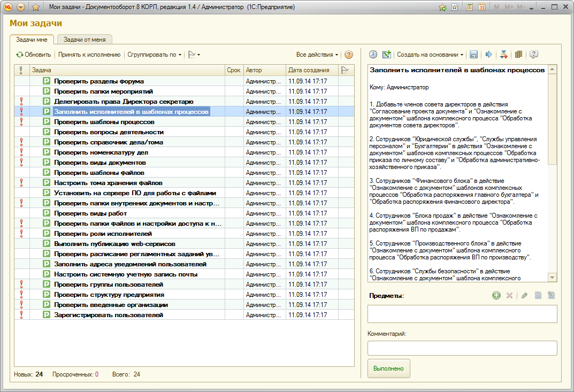Switch to the Задачи от меня tab

click(85, 40)
